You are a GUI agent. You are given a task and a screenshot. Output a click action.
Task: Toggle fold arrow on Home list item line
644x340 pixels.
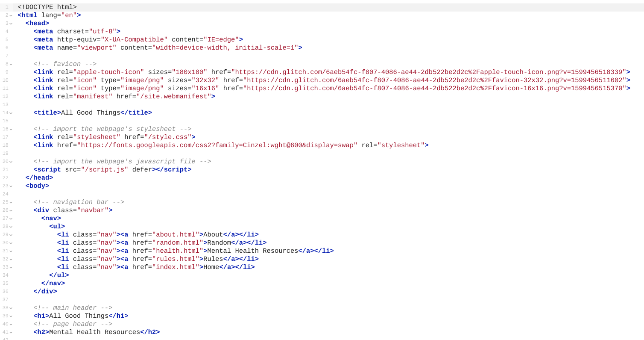[11, 267]
